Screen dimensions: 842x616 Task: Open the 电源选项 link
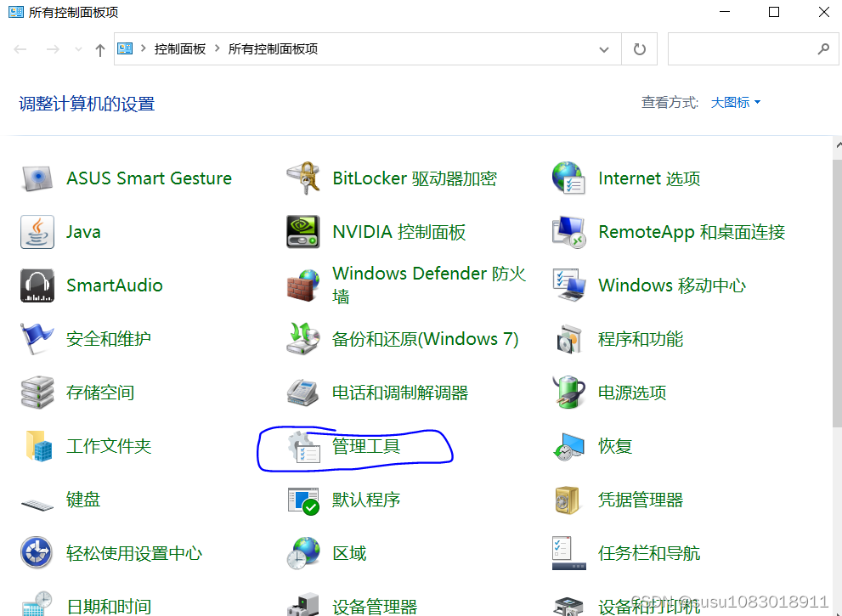pos(632,393)
